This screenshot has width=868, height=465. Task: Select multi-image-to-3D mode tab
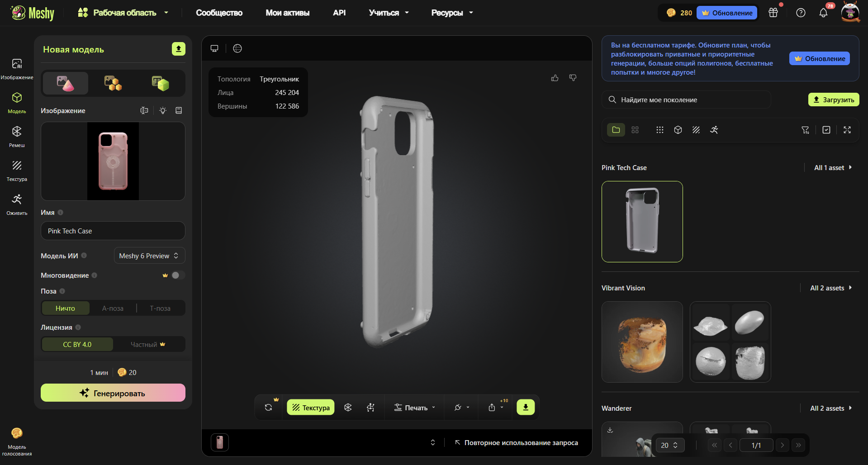[x=113, y=83]
